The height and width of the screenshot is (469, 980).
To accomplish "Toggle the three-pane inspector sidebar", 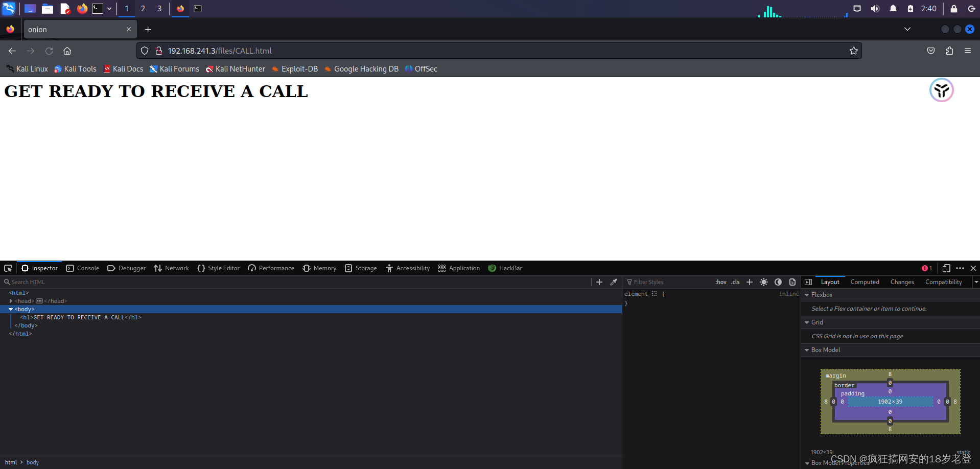I will 808,282.
